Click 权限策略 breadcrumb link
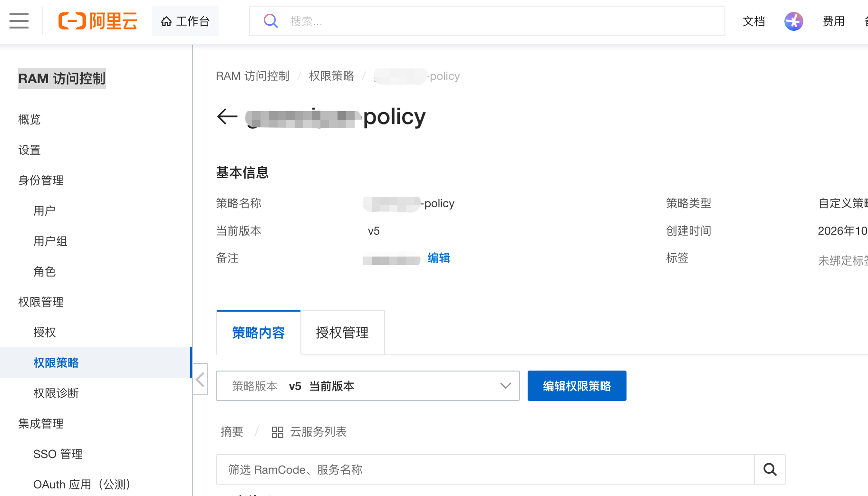 point(331,76)
